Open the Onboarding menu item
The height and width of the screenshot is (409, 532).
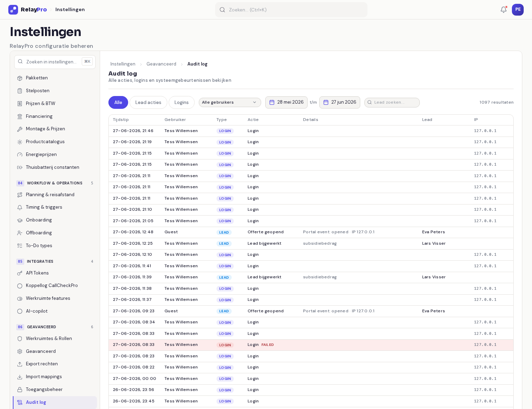click(x=55, y=220)
